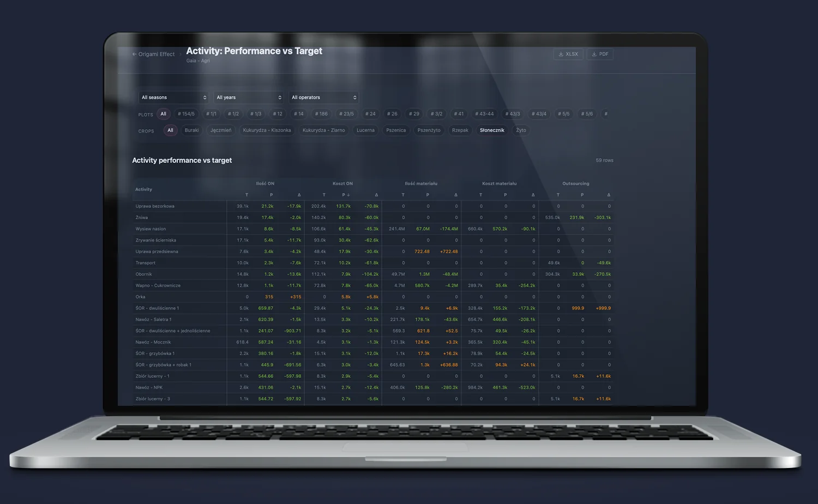Open the All seasons dropdown

pos(173,98)
